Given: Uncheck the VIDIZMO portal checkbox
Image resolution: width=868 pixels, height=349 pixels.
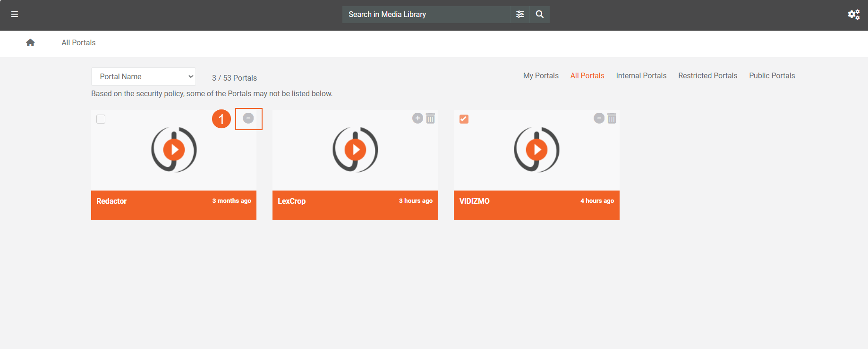Looking at the screenshot, I should click(x=464, y=119).
